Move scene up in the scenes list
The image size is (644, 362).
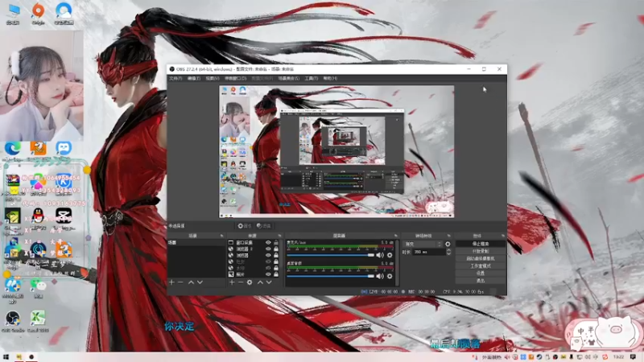(191, 282)
